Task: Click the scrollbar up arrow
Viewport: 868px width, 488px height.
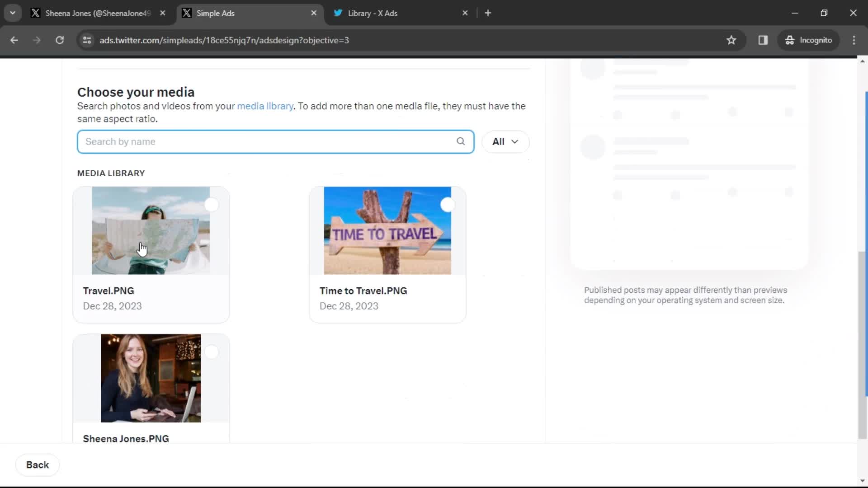Action: tap(863, 61)
